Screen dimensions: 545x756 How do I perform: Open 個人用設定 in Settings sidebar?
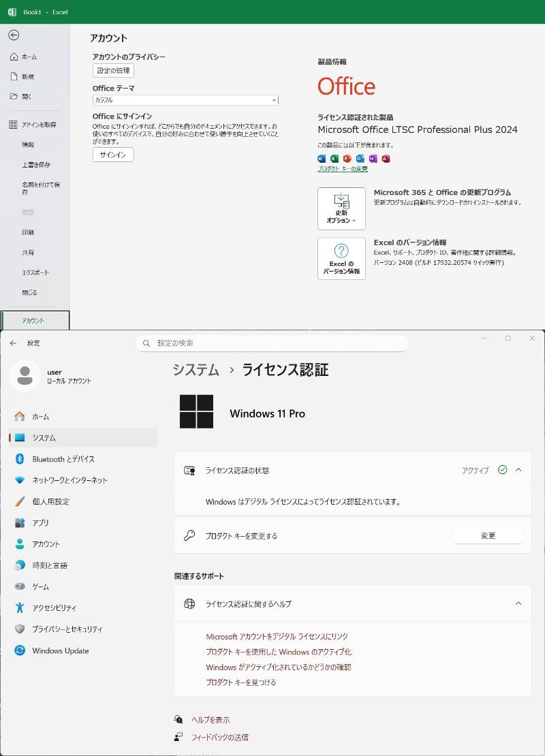pos(83,501)
